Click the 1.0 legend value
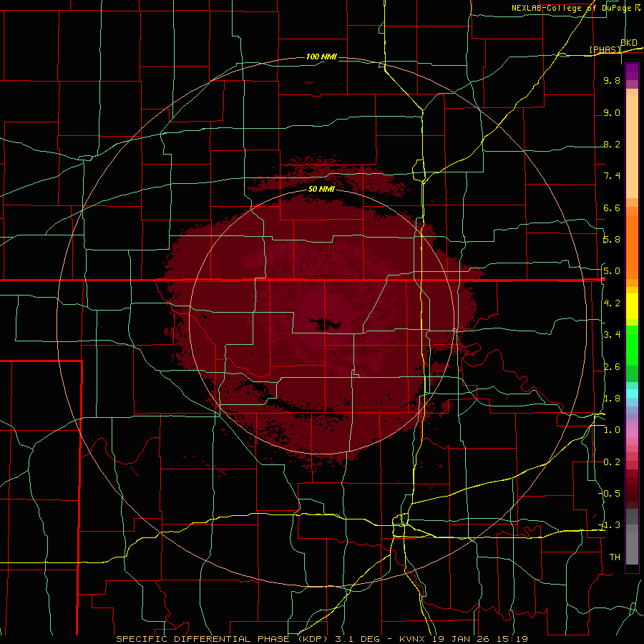Viewport: 644px width, 644px height. click(x=612, y=429)
